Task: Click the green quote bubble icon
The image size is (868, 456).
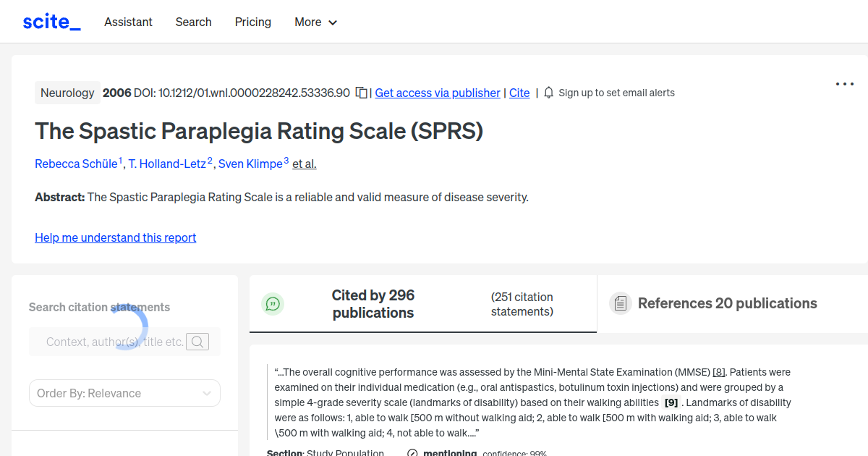Action: 273,303
